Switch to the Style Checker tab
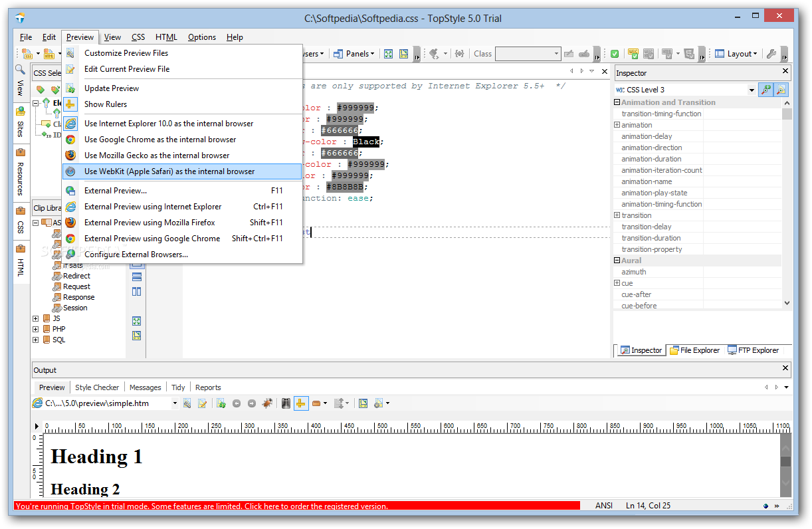Screen dimensions: 812x529 97,387
